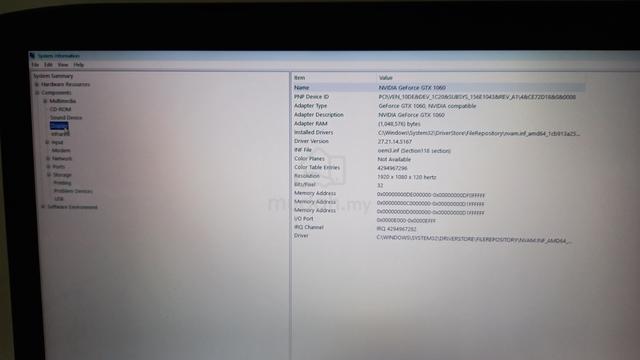Open the Help menu
The width and height of the screenshot is (640, 360).
tap(79, 65)
